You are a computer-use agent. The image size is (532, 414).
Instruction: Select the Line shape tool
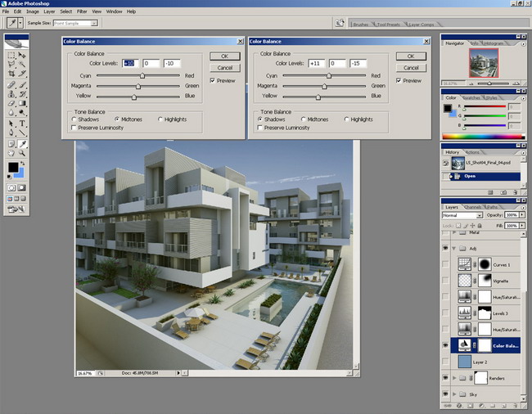[22, 133]
